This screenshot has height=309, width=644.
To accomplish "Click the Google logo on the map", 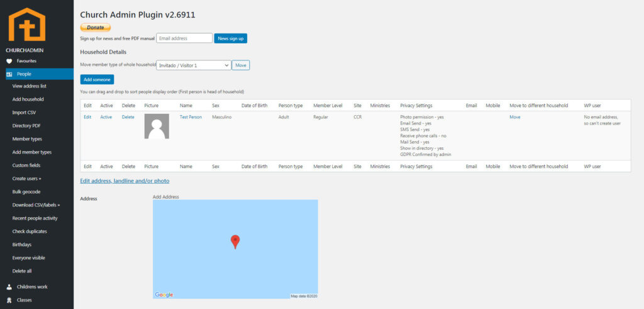I will [x=164, y=295].
